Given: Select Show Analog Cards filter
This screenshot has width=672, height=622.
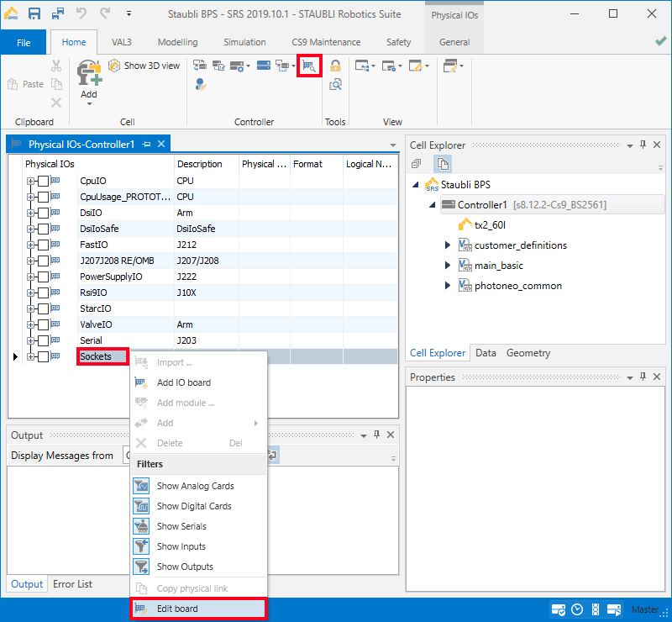Looking at the screenshot, I should point(198,486).
